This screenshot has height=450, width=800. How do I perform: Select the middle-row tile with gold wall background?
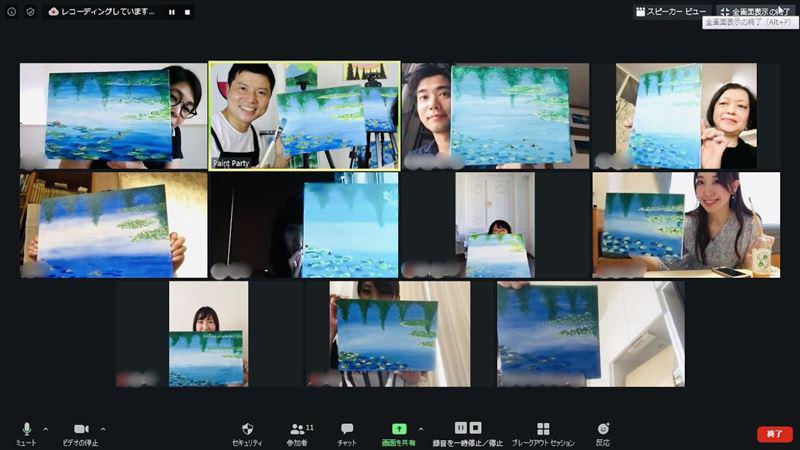tap(114, 225)
